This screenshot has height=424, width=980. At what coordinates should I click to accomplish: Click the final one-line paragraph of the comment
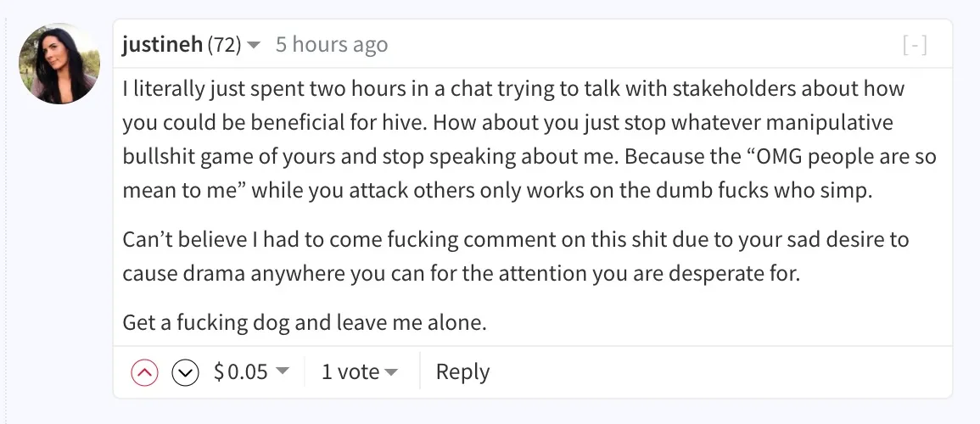305,323
